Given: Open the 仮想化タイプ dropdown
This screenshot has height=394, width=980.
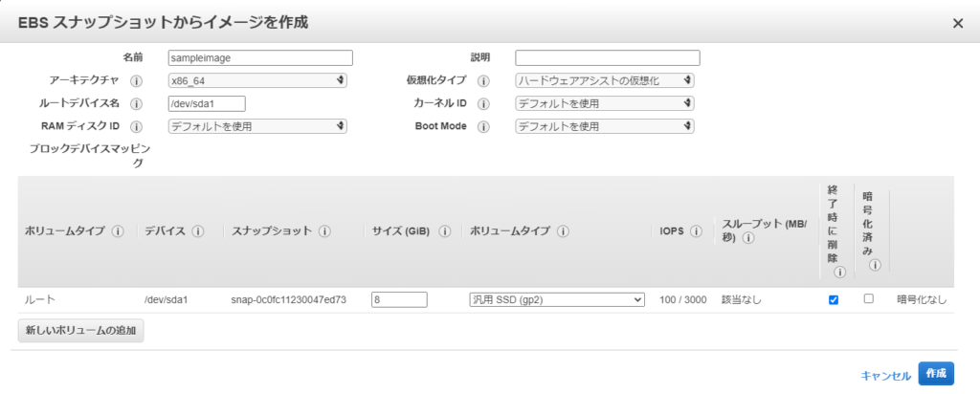Looking at the screenshot, I should click(x=605, y=80).
